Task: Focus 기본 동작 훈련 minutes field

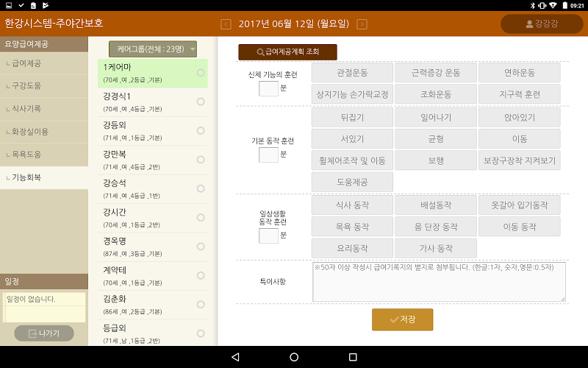Action: tap(268, 155)
